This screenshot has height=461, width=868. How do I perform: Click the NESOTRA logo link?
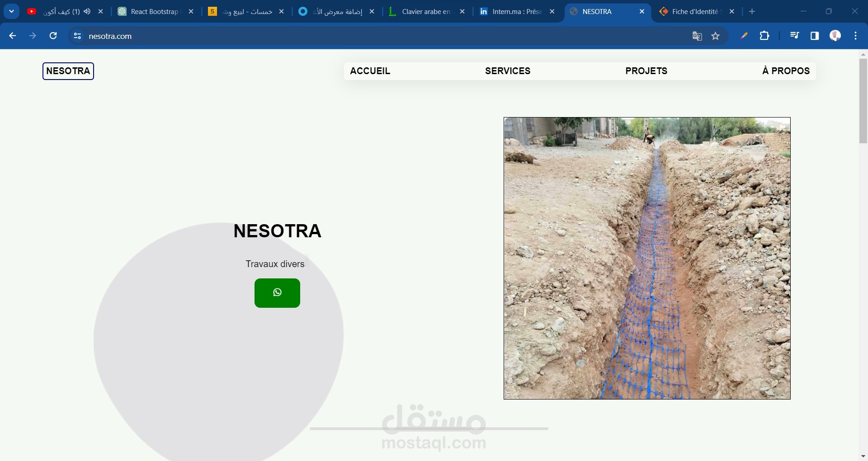68,71
